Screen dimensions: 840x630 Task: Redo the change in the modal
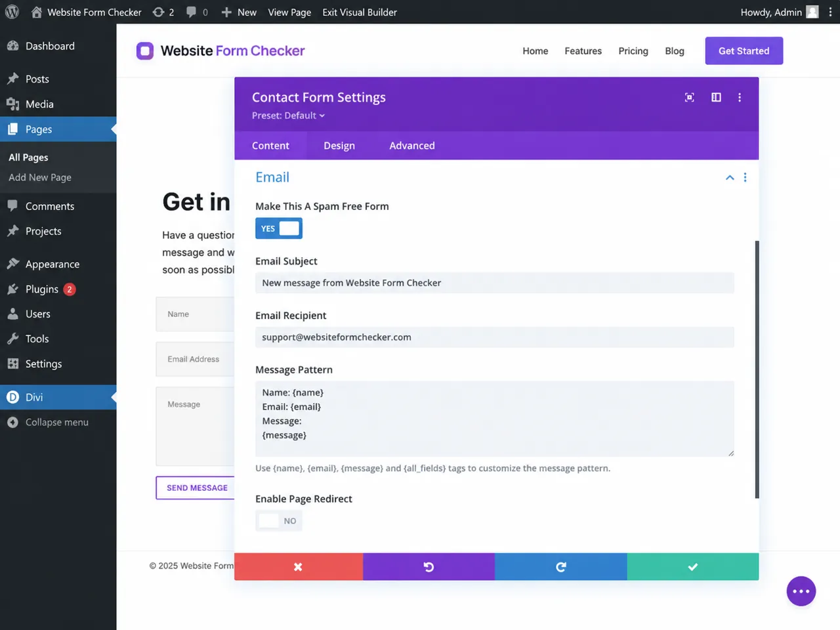pos(561,567)
